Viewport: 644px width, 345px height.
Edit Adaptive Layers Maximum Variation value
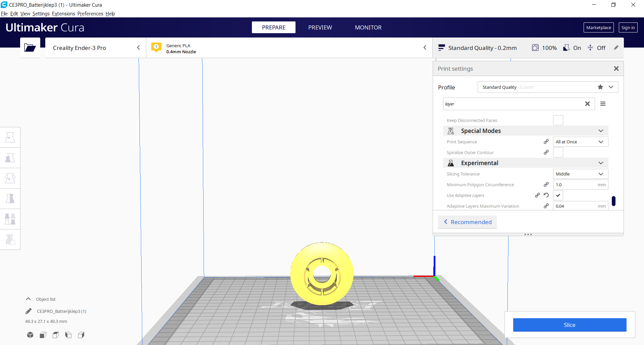point(580,206)
